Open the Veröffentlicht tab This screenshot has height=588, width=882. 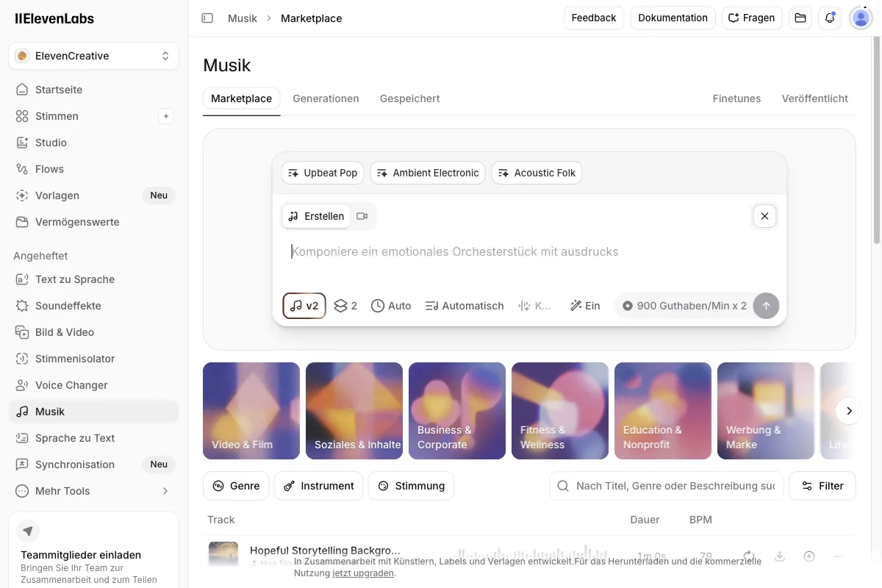[x=814, y=98]
